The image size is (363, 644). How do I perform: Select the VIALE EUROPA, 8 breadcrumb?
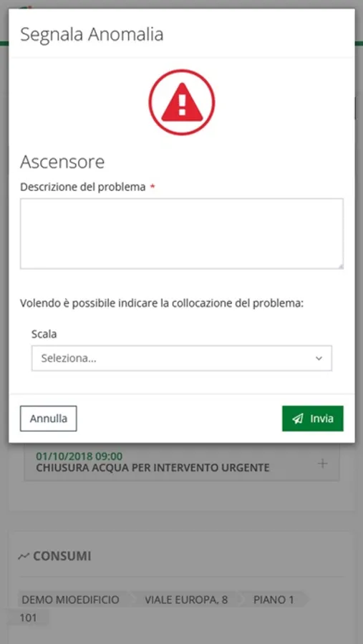tap(186, 600)
